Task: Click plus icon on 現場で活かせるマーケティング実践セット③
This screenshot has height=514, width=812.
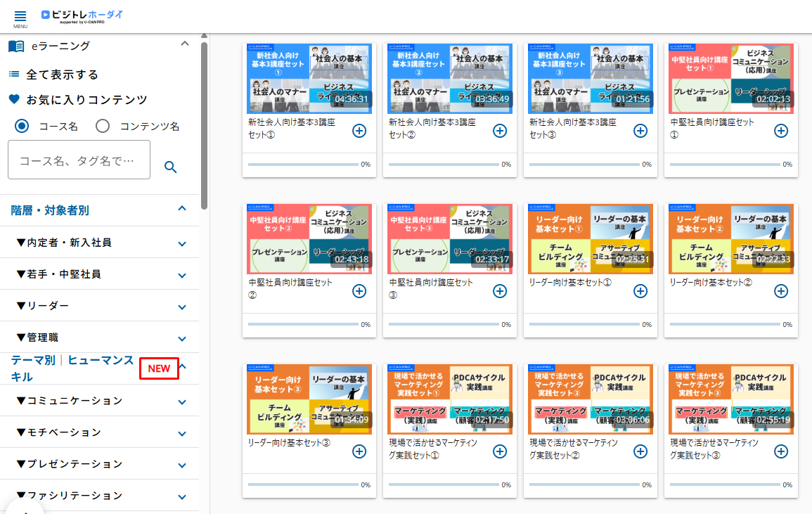Action: [x=780, y=451]
